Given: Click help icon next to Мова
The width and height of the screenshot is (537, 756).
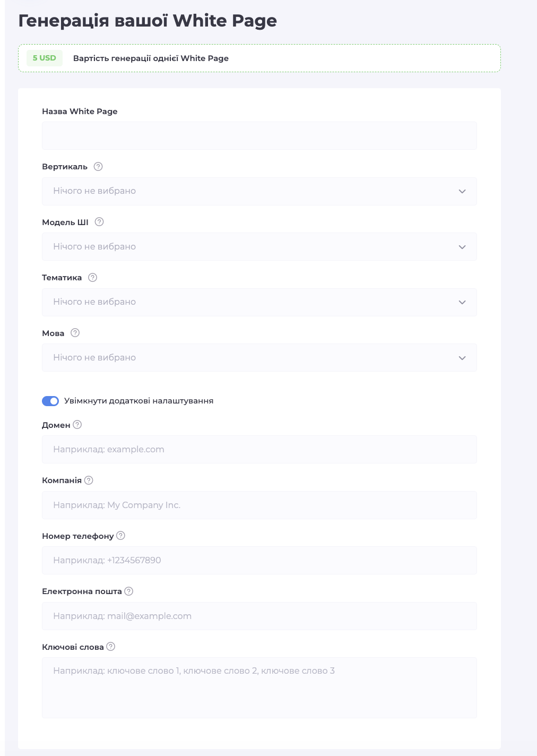Looking at the screenshot, I should 75,333.
